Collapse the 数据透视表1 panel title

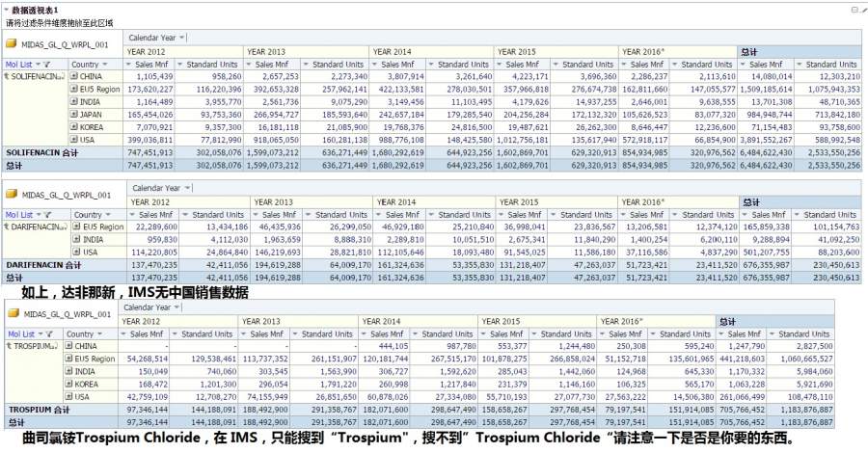pos(6,10)
